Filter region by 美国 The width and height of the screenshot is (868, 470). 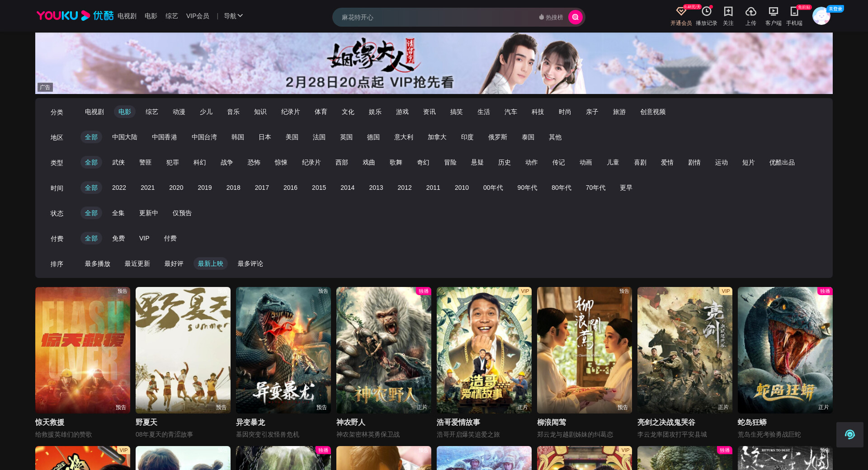point(292,137)
